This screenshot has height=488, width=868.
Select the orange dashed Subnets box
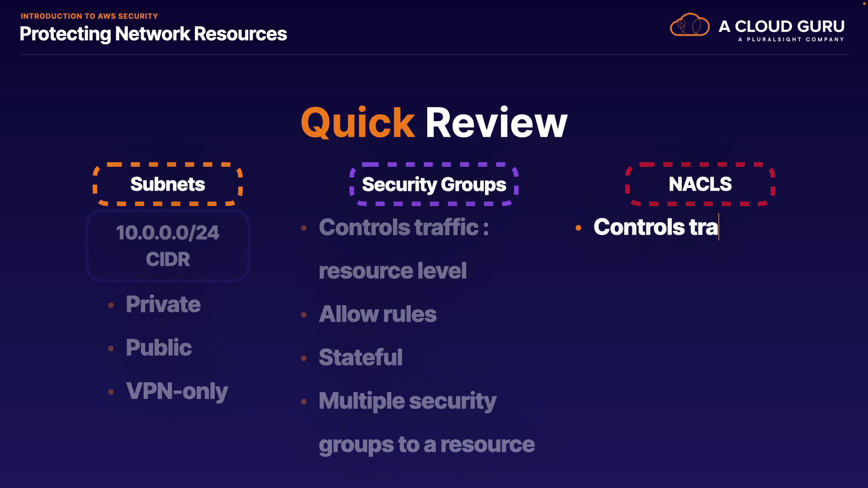coord(168,184)
